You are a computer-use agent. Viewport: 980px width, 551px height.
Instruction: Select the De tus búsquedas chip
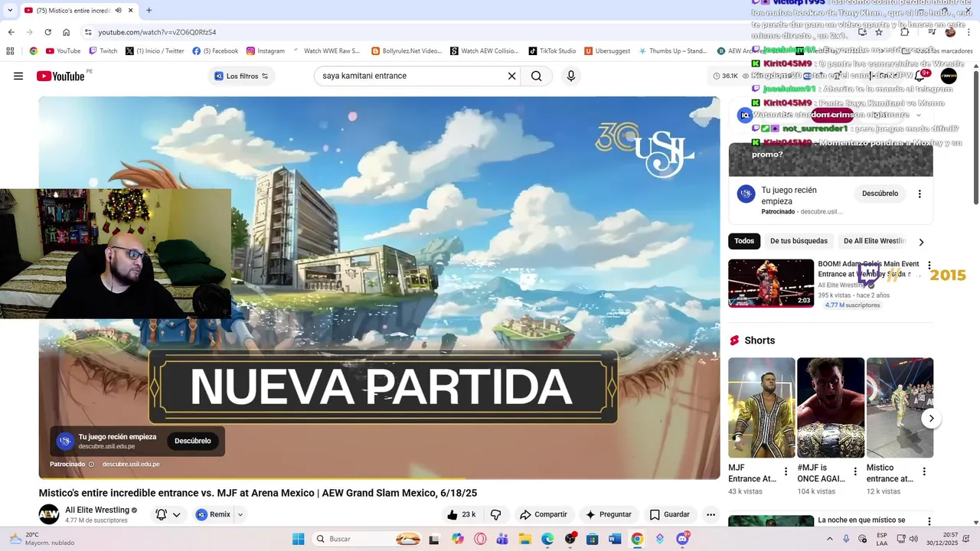coord(799,241)
